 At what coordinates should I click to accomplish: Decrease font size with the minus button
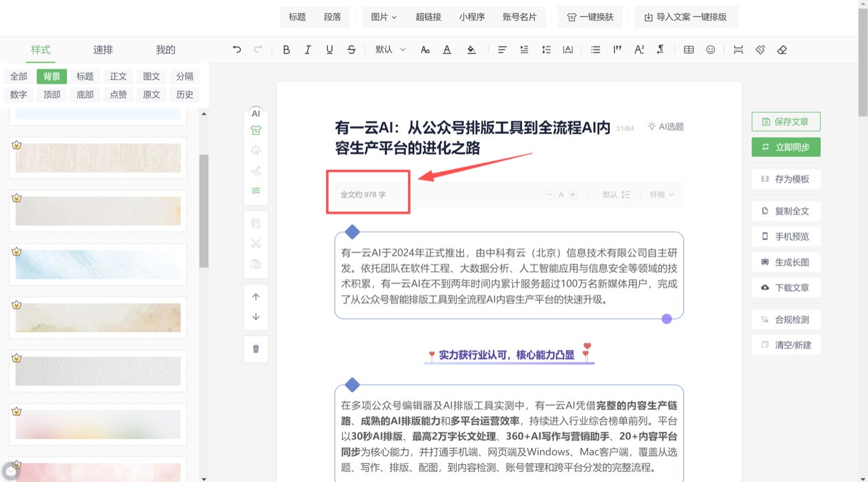549,195
